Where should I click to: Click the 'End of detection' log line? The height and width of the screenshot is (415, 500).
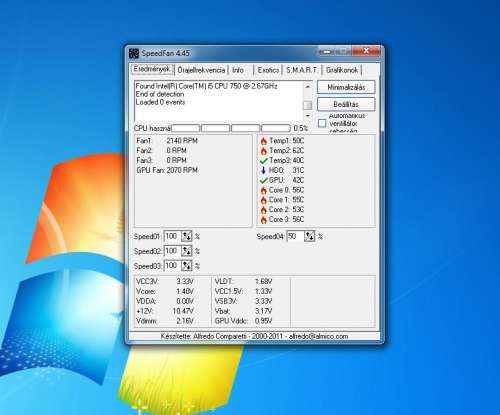pyautogui.click(x=160, y=94)
